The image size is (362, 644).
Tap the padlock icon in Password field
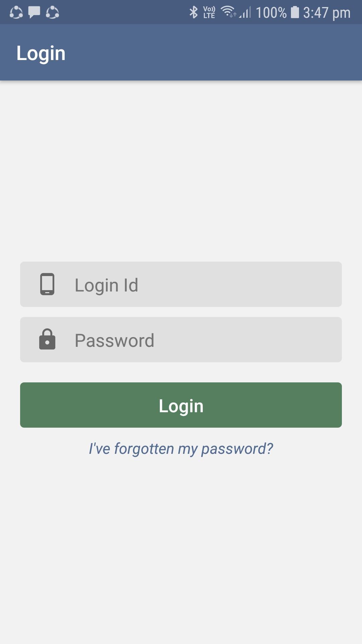coord(47,339)
